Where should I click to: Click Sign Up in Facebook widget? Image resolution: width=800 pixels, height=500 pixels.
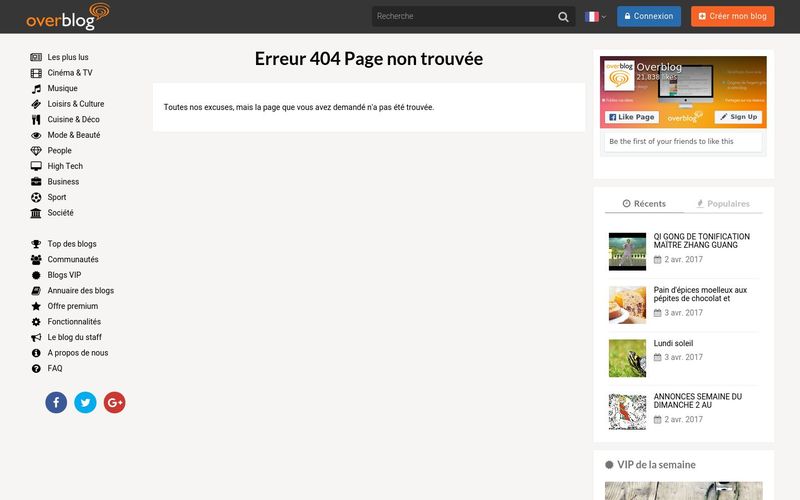pos(739,117)
